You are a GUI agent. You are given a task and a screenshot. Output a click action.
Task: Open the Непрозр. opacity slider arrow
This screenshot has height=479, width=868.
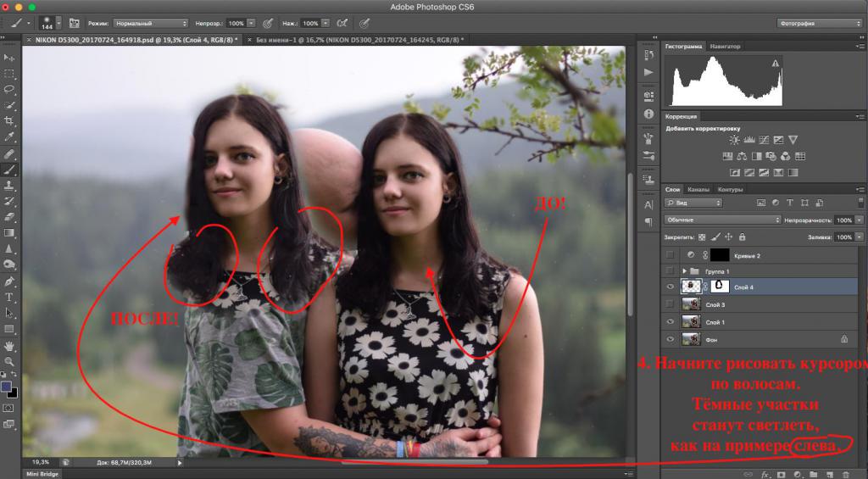(251, 23)
